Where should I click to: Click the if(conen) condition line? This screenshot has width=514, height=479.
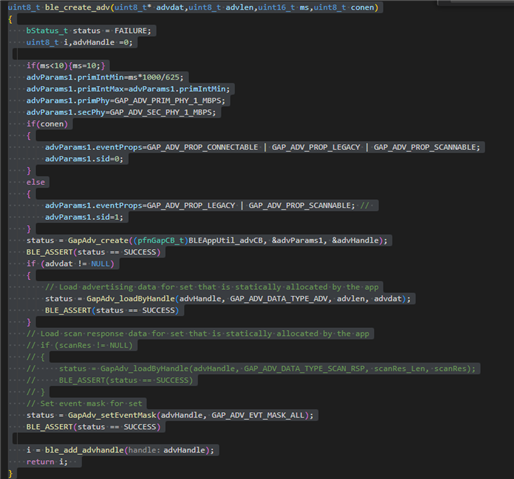point(47,124)
